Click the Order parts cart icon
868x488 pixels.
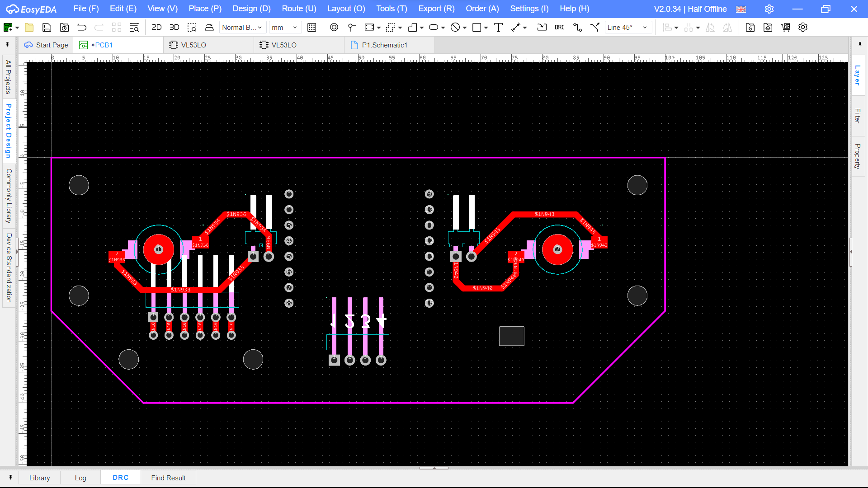tap(785, 28)
